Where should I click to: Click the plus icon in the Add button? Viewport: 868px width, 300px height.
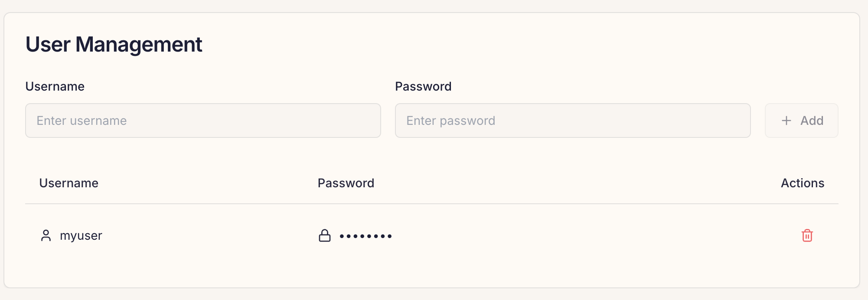coord(786,121)
